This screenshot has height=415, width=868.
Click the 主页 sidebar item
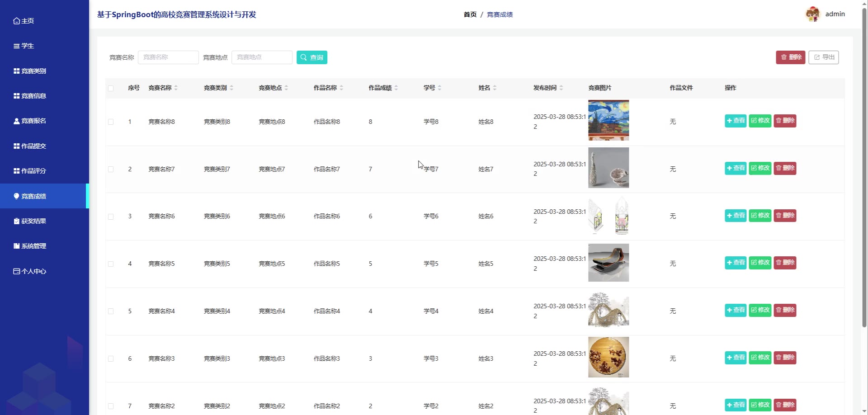pyautogui.click(x=44, y=21)
